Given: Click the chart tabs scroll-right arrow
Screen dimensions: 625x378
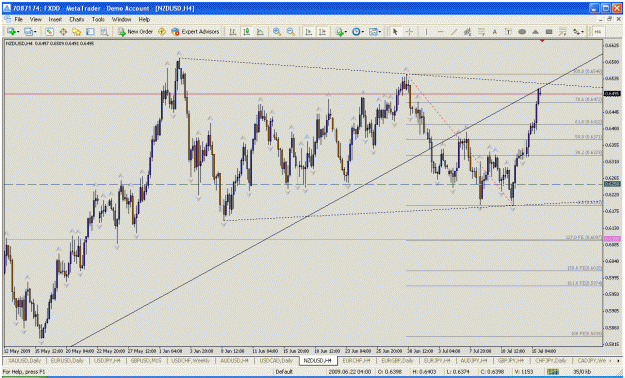Looking at the screenshot, I should click(x=619, y=360).
